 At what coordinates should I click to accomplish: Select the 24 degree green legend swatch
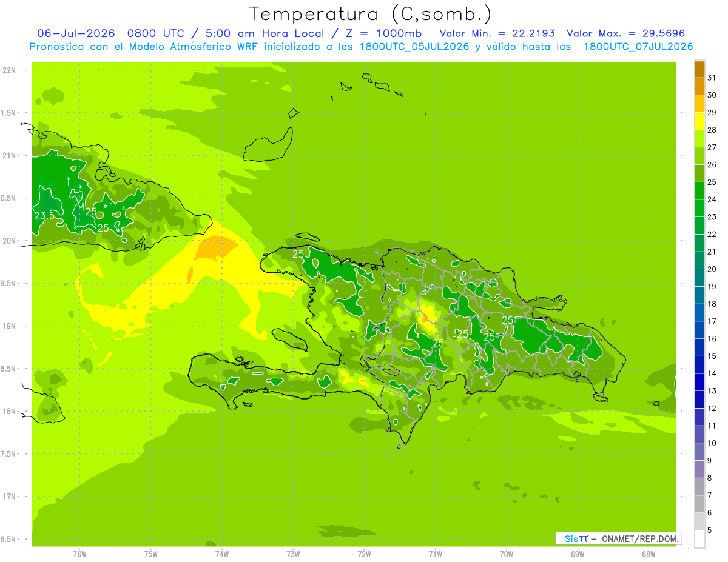(x=699, y=191)
